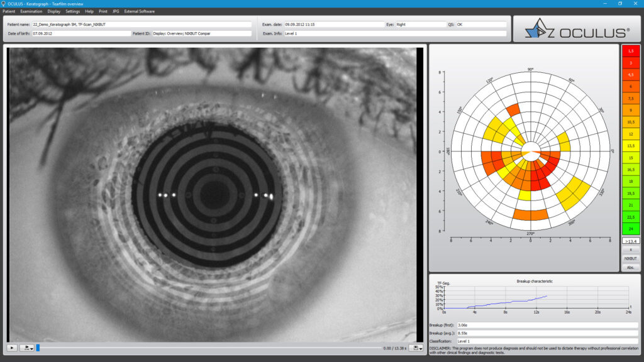Toggle the seconds unit button labeled s

pyautogui.click(x=631, y=249)
